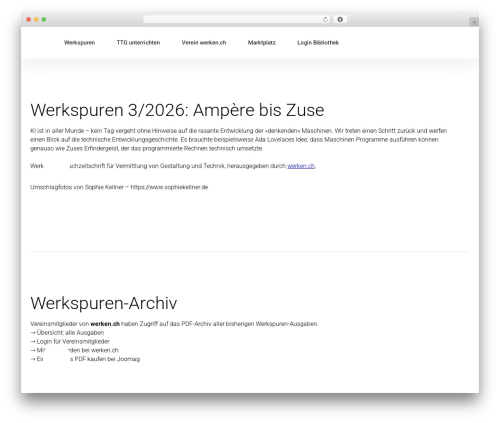The height and width of the screenshot is (423, 500).
Task: Open Login Bibliothek in navigation
Action: point(318,43)
